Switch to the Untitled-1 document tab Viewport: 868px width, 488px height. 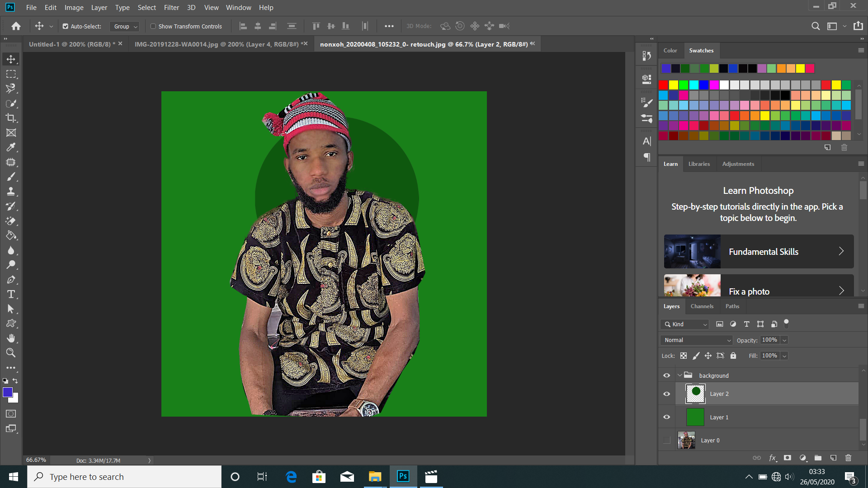tap(72, 44)
